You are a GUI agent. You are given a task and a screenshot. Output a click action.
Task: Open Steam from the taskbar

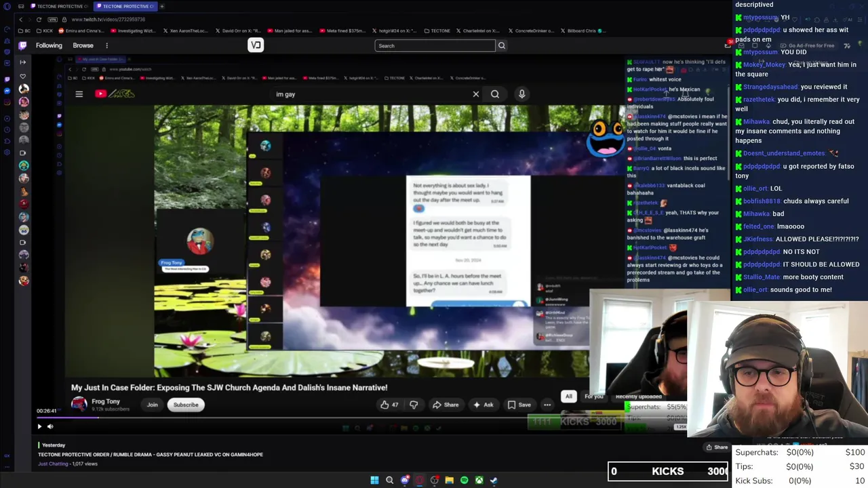[x=494, y=480]
